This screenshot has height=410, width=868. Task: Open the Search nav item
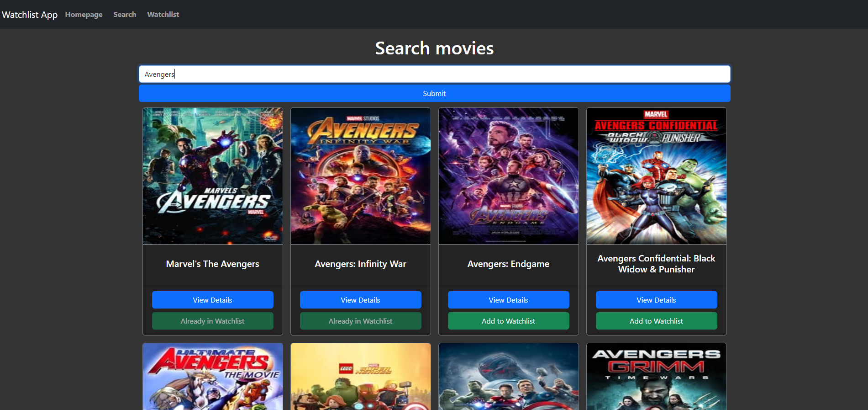pos(125,15)
